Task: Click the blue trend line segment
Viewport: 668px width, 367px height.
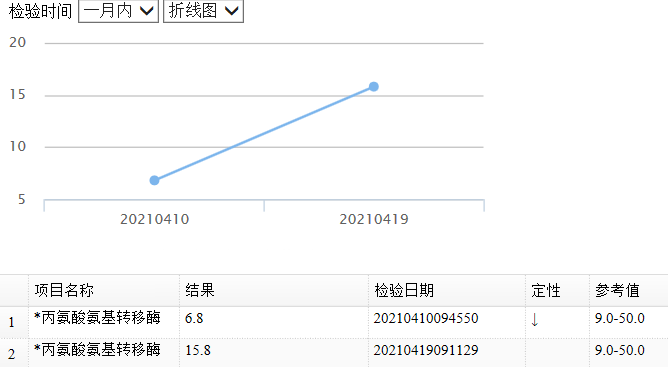Action: pyautogui.click(x=264, y=133)
